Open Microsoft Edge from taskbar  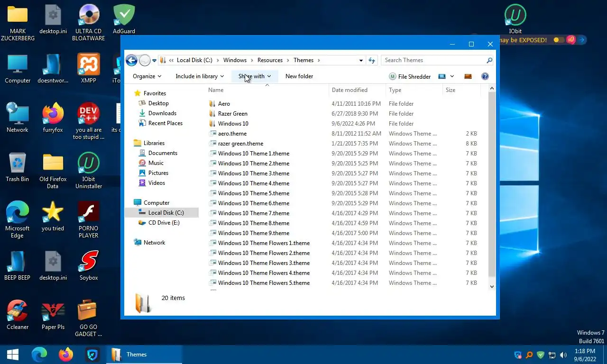pos(39,355)
